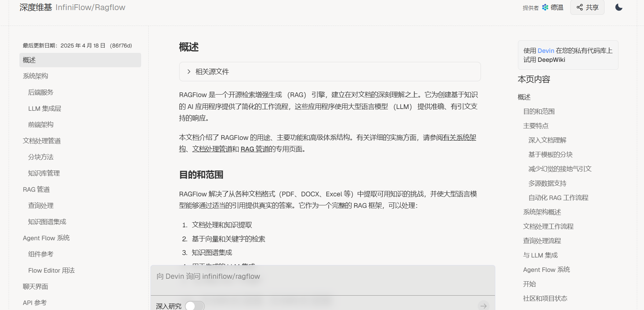
Task: Follow the 有关系统架构 inline link
Action: point(459,137)
